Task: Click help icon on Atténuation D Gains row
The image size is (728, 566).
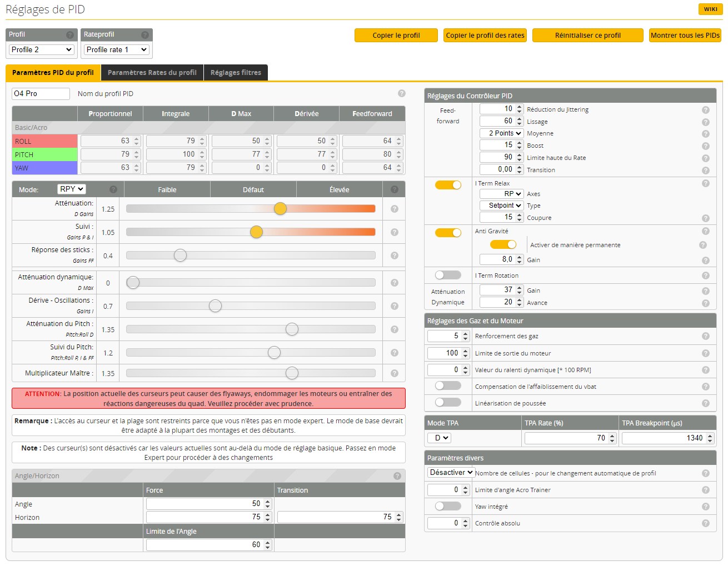Action: (x=395, y=209)
